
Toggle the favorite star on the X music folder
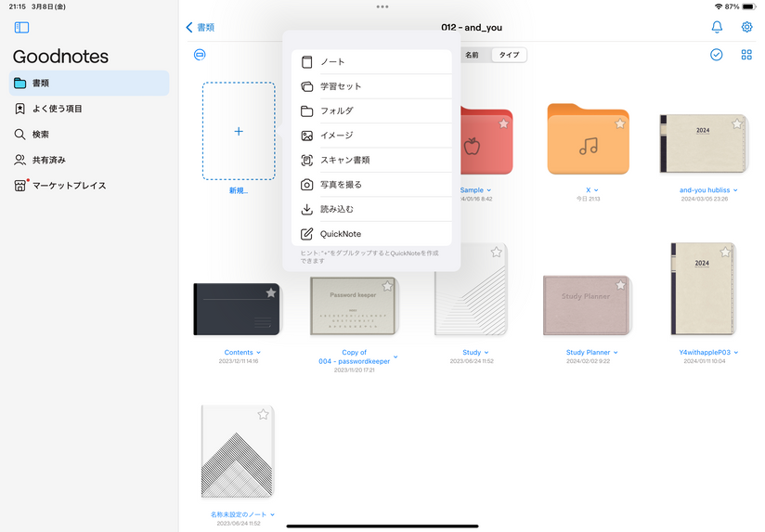[x=619, y=124]
